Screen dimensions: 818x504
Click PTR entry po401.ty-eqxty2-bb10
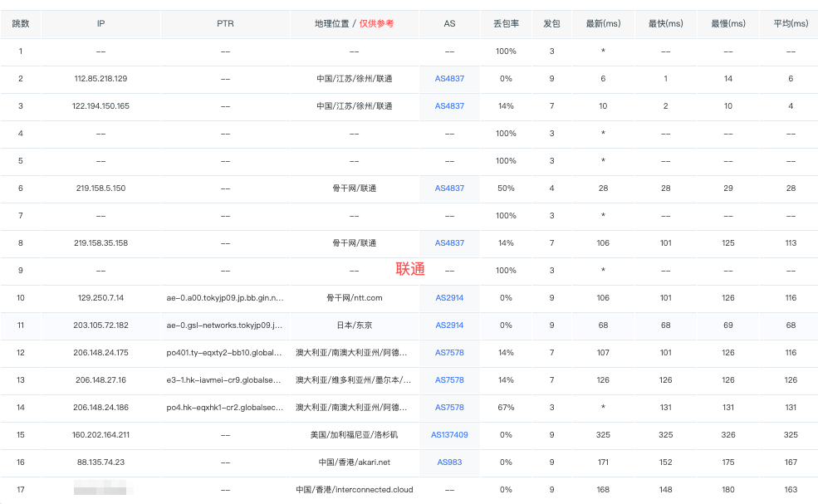point(225,353)
